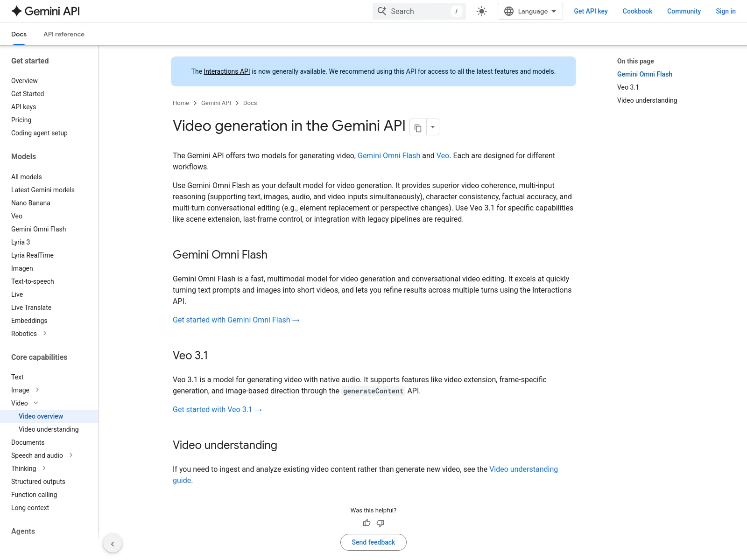The width and height of the screenshot is (747, 560).
Task: Open Nano Banana sidebar item
Action: 31,203
